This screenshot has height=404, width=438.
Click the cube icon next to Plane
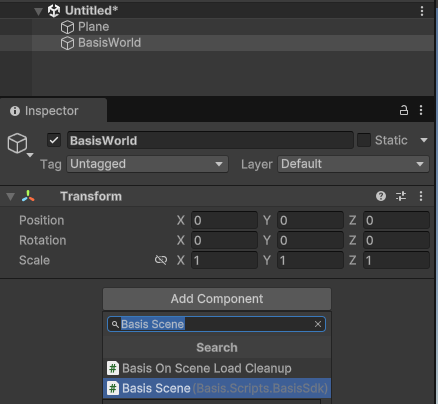67,27
